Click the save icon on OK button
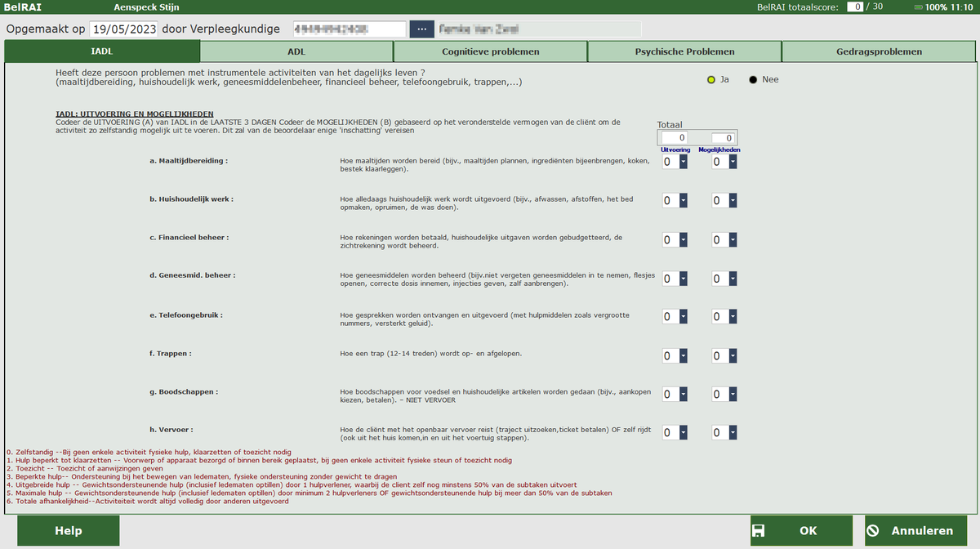 (758, 531)
